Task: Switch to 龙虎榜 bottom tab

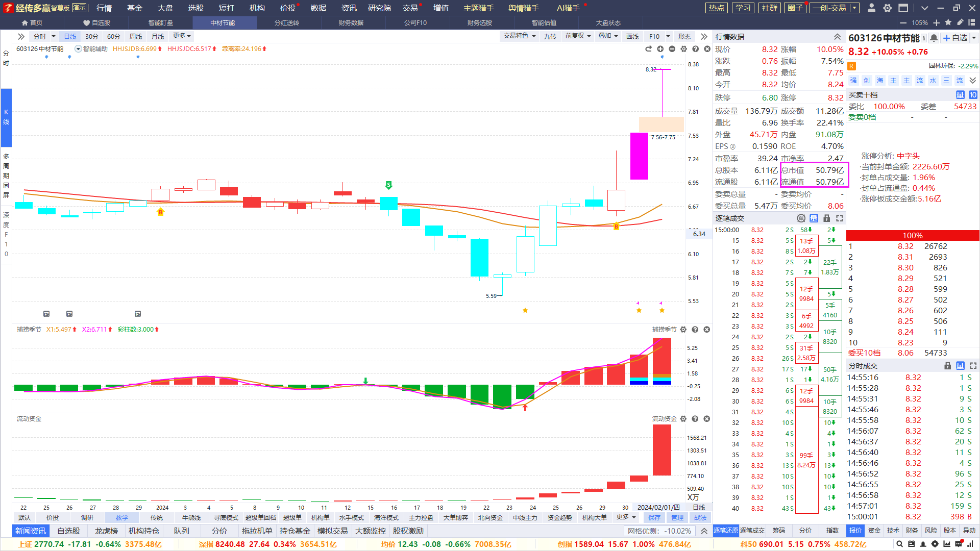Action: (106, 531)
